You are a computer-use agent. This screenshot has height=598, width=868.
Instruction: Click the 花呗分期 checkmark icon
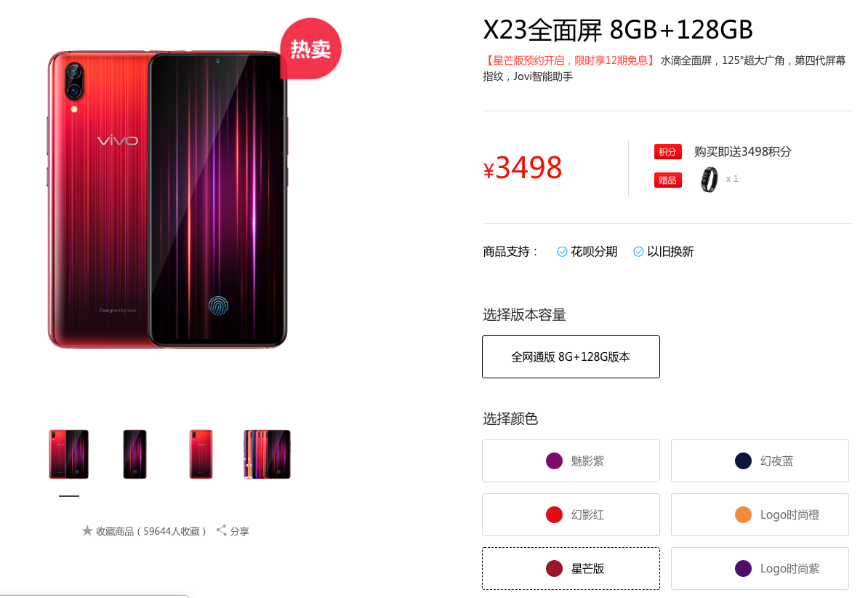point(562,252)
